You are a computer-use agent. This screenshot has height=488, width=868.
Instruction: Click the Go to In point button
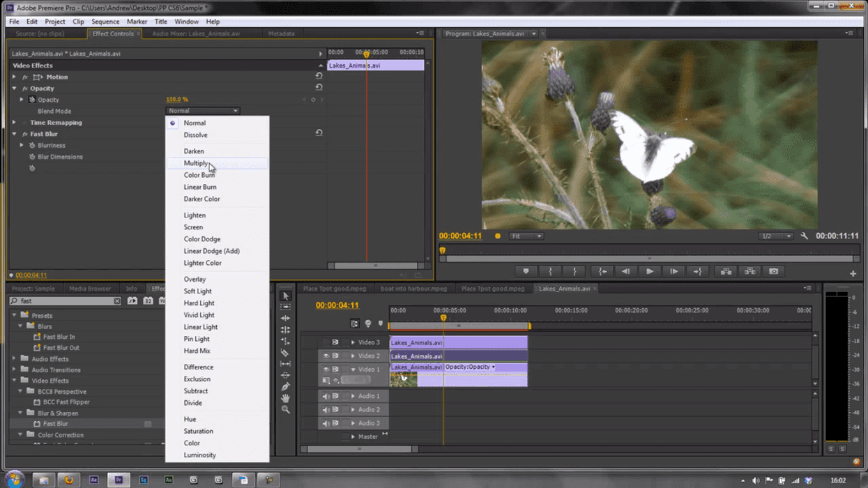[602, 271]
